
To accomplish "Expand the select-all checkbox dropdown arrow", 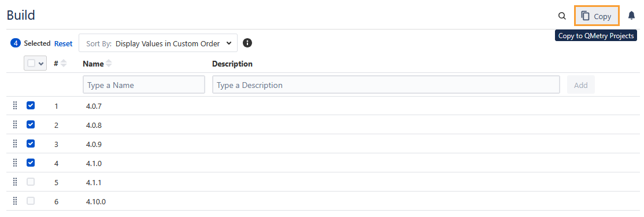I will [x=40, y=64].
